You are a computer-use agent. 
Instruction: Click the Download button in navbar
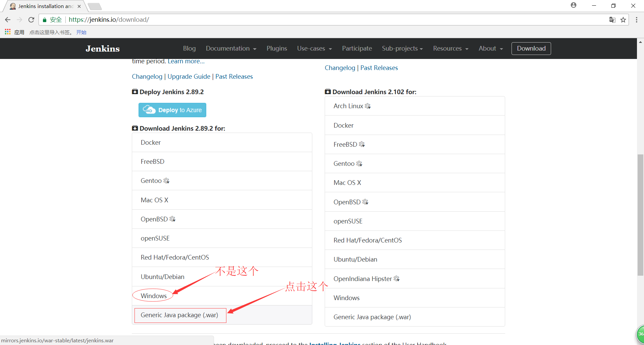point(531,49)
